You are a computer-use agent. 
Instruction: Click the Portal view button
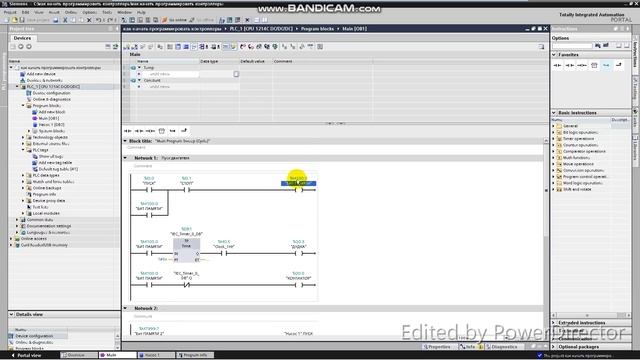(26, 355)
